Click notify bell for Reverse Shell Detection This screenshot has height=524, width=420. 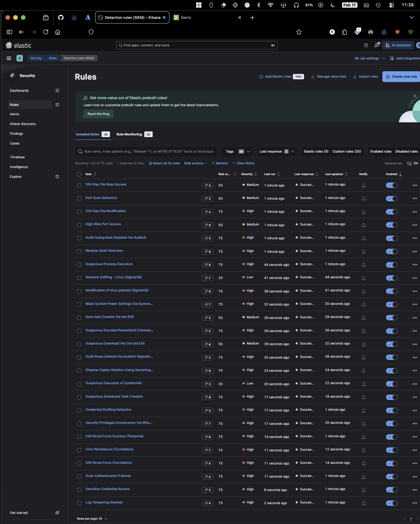tap(364, 251)
